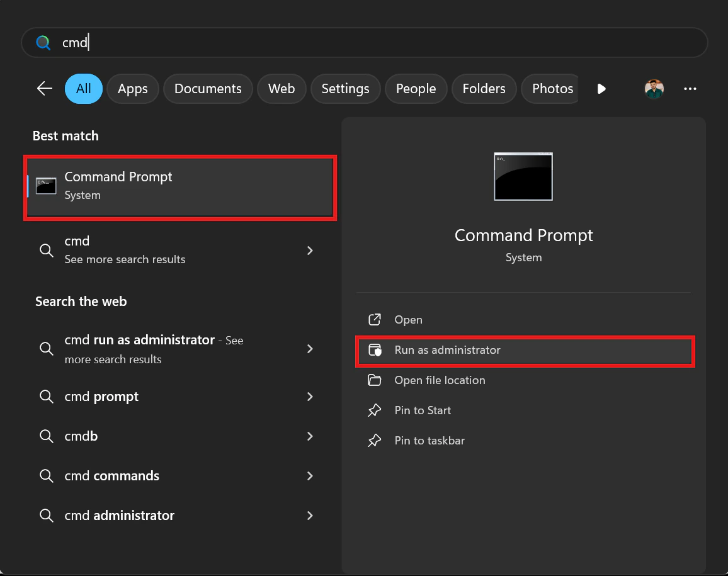Click the Pin to Start pin icon
The image size is (728, 576).
click(375, 410)
